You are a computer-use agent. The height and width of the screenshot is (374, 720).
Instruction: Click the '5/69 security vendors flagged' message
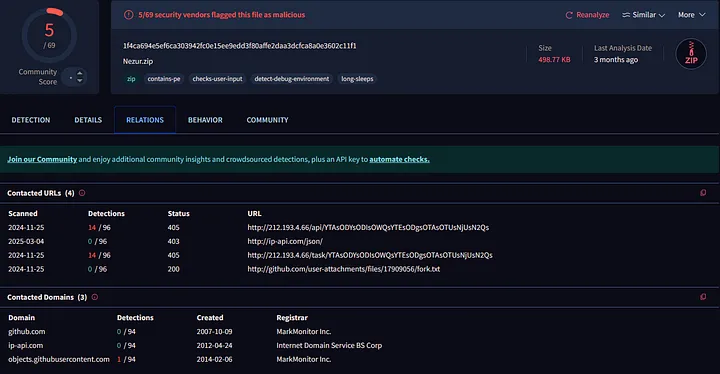click(222, 15)
